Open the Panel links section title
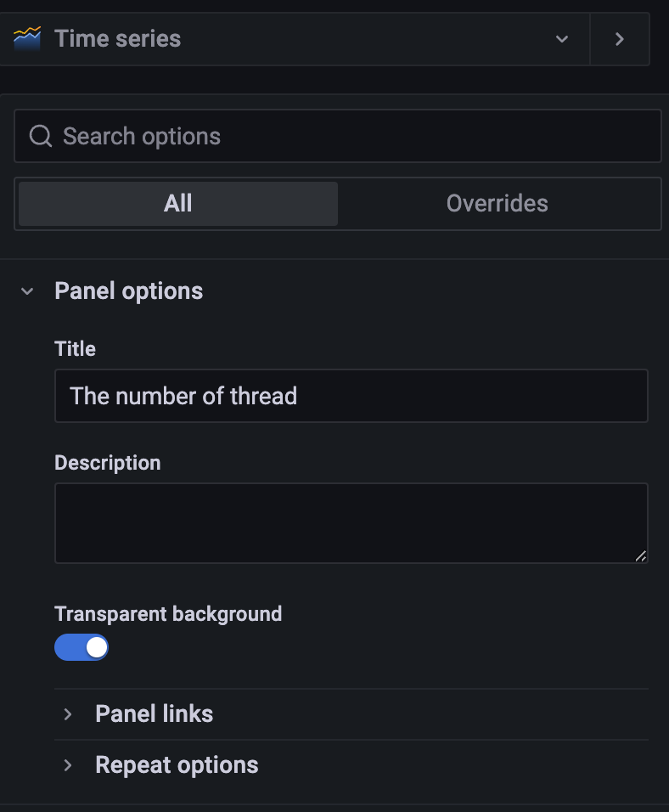The image size is (669, 812). pos(155,714)
